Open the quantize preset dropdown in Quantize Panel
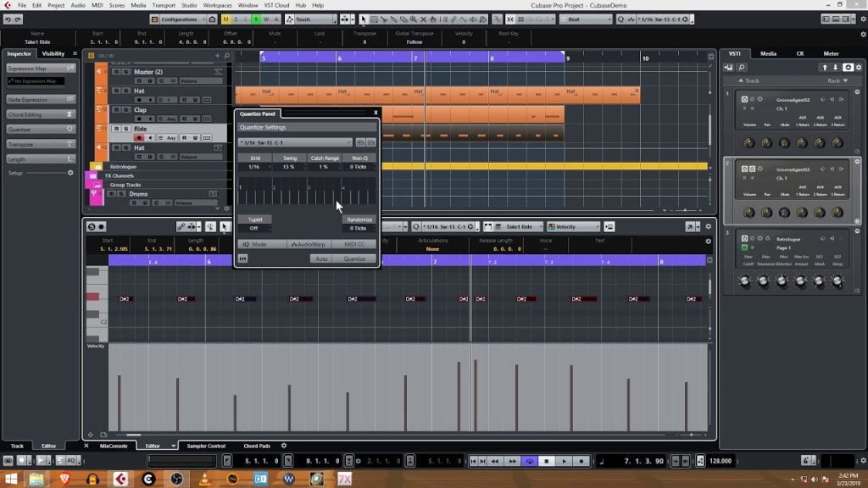 [x=294, y=142]
